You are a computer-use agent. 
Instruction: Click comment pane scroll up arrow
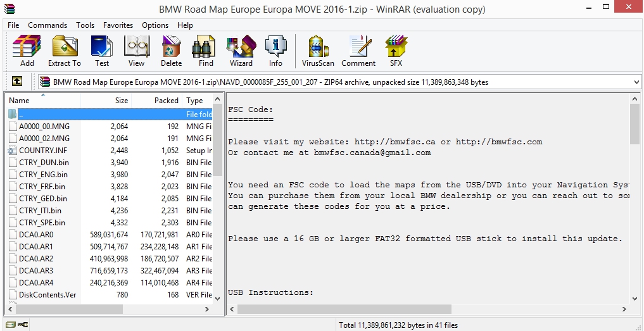pyautogui.click(x=635, y=99)
